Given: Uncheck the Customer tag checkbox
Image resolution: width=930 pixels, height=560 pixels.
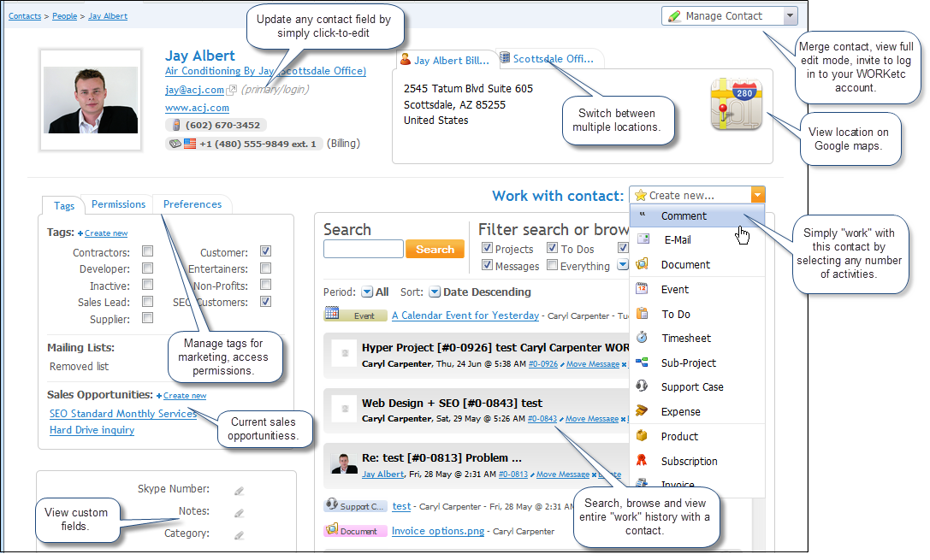Looking at the screenshot, I should click(x=265, y=252).
